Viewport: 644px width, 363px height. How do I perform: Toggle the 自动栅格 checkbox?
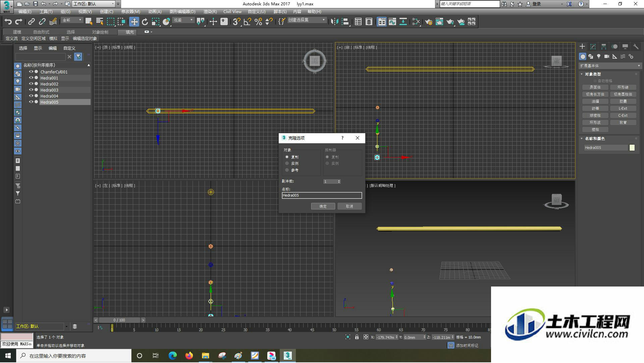(x=595, y=81)
